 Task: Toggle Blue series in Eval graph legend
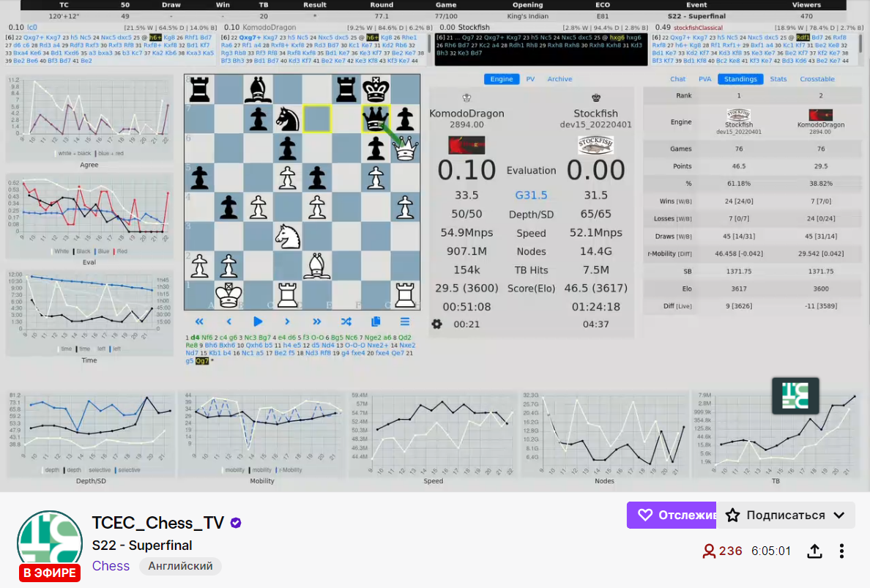[102, 251]
